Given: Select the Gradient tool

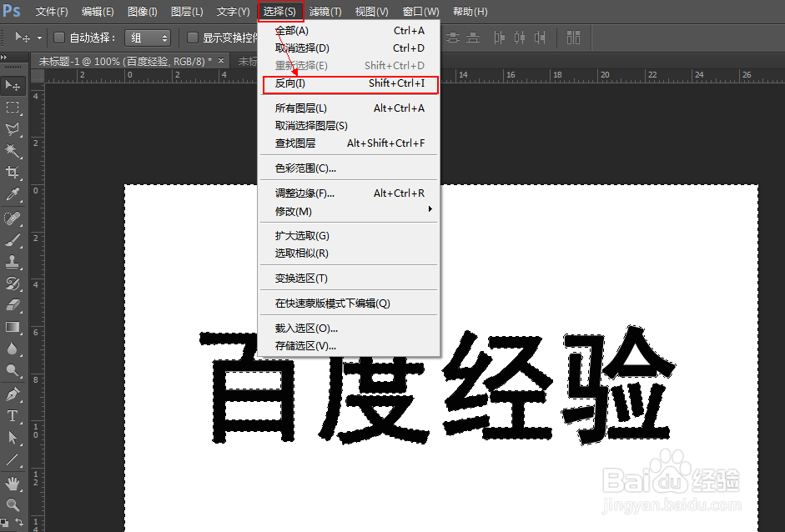Looking at the screenshot, I should [13, 328].
